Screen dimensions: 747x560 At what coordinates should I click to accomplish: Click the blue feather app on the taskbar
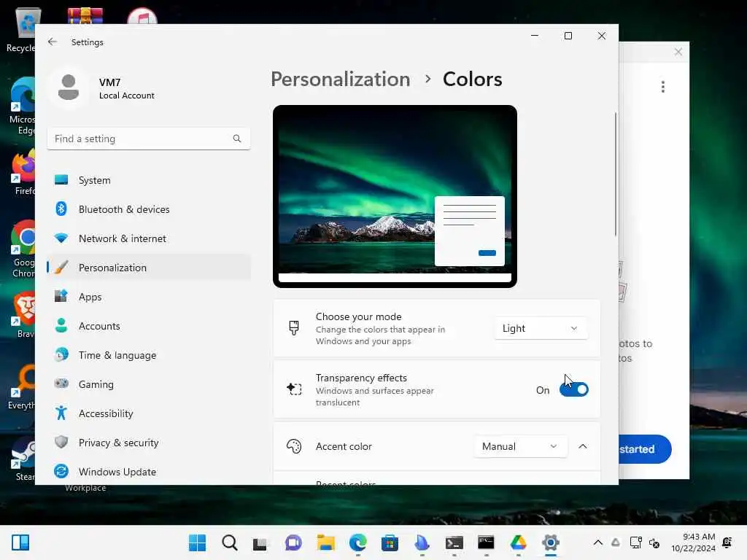(x=422, y=542)
